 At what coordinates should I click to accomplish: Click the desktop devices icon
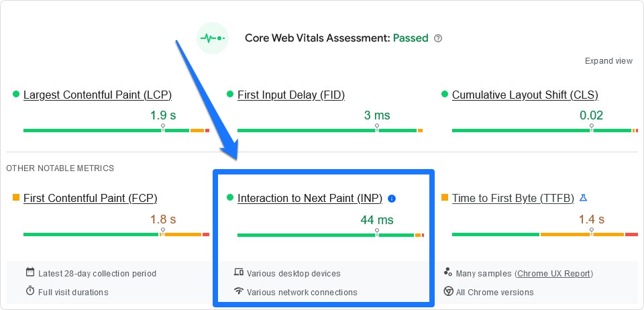(x=238, y=272)
